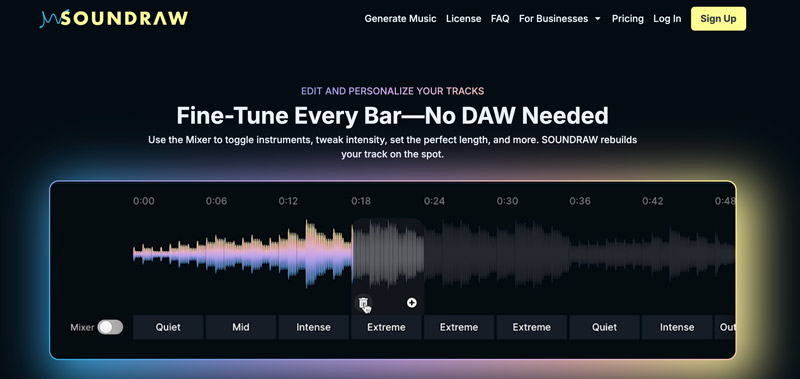Jump to the 0:18 timeline marker
This screenshot has width=800, height=379.
click(x=361, y=201)
